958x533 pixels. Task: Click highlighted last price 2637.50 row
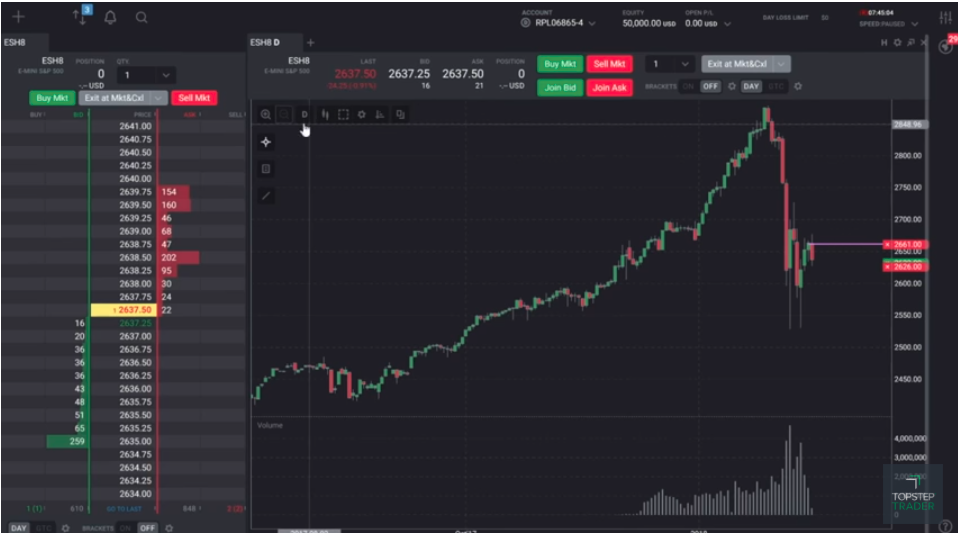124,310
